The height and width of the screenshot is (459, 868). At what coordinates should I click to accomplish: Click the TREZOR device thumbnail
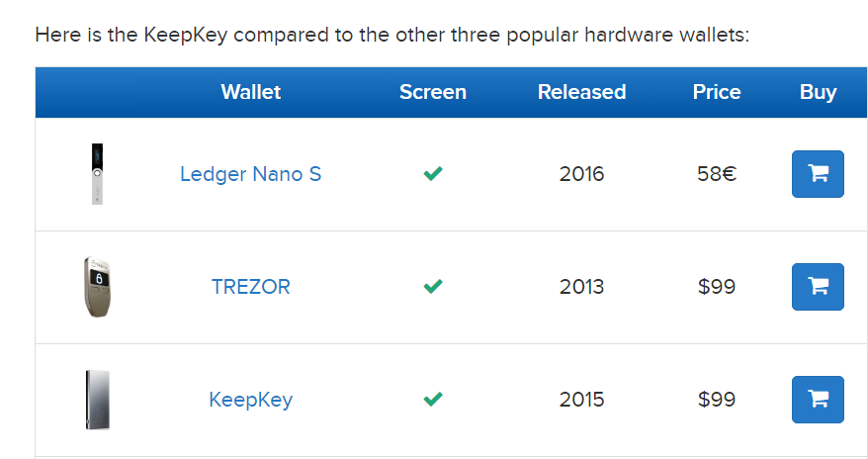pyautogui.click(x=97, y=287)
